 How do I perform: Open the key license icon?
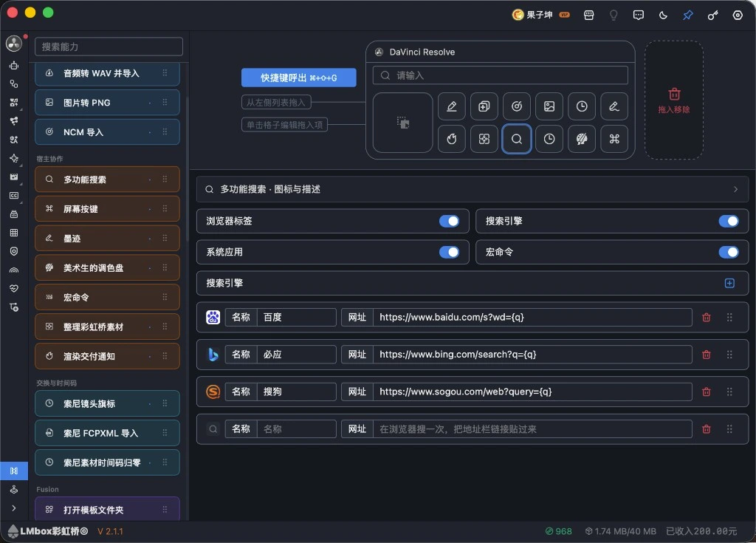(x=712, y=16)
